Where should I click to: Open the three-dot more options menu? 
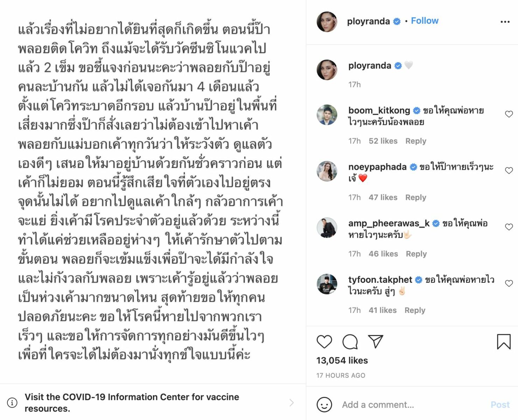tap(505, 22)
